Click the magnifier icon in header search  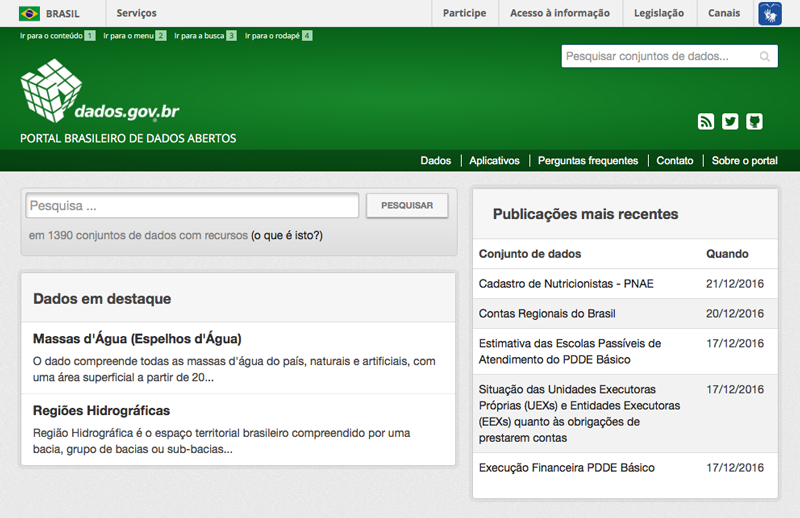click(x=764, y=56)
